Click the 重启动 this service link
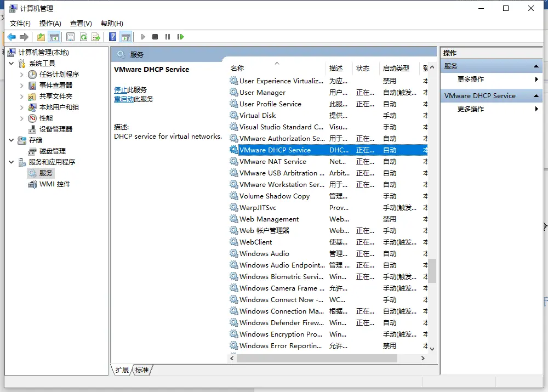 pyautogui.click(x=124, y=99)
